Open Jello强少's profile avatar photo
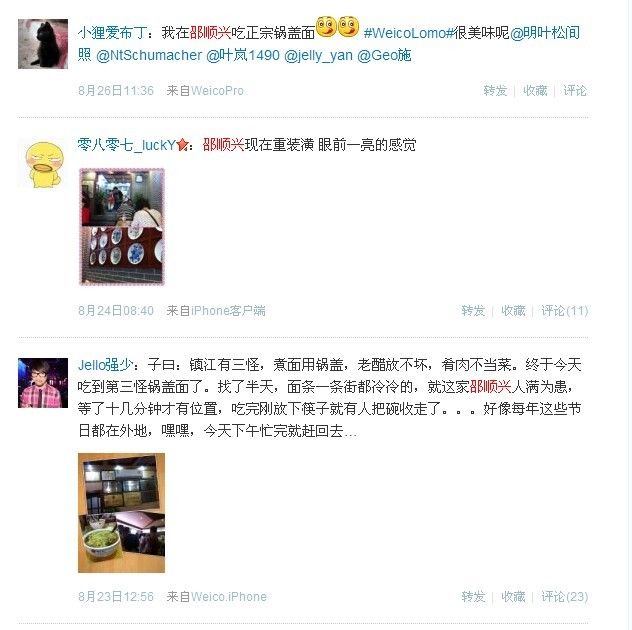632x630 pixels. 43,383
